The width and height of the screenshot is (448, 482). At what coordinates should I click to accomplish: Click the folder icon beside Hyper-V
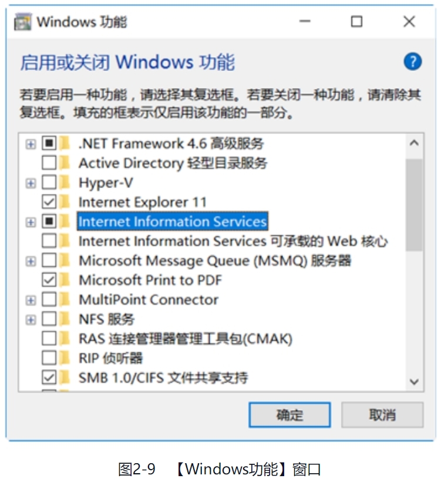tap(65, 183)
